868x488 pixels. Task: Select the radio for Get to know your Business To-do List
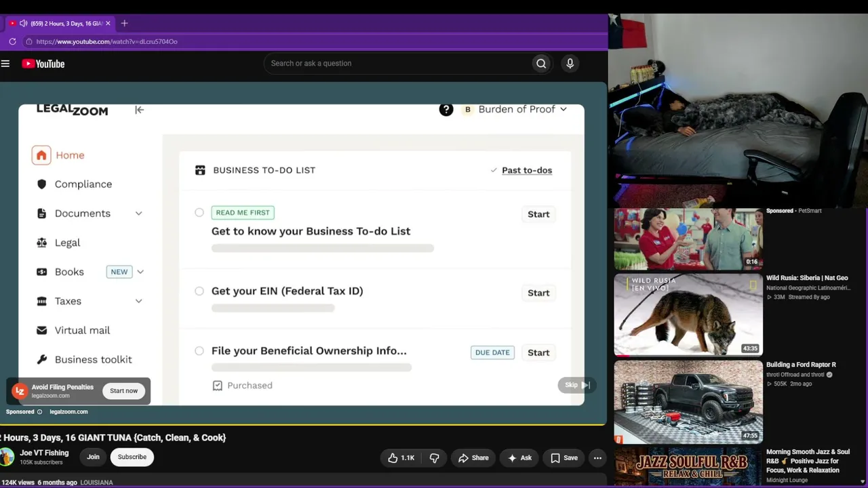pyautogui.click(x=199, y=213)
